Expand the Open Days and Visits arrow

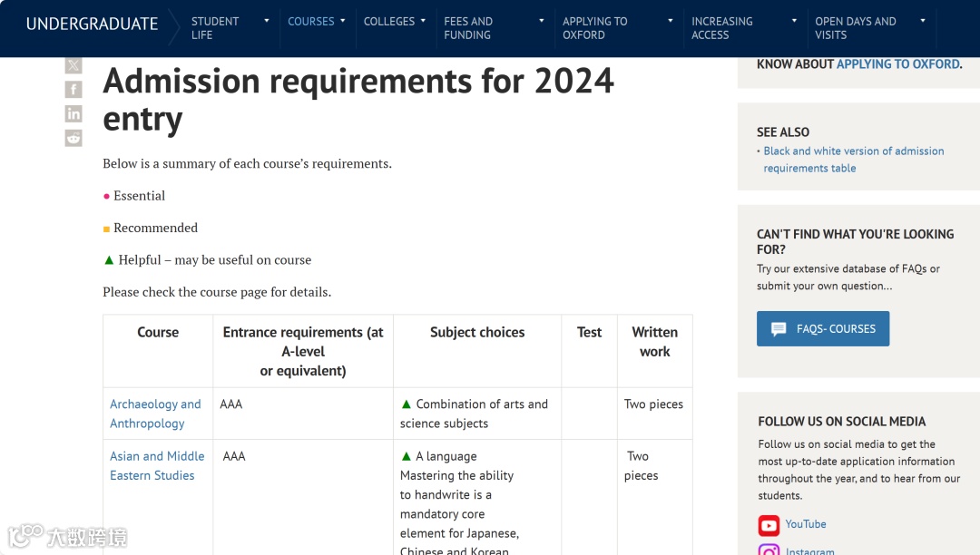tap(923, 21)
